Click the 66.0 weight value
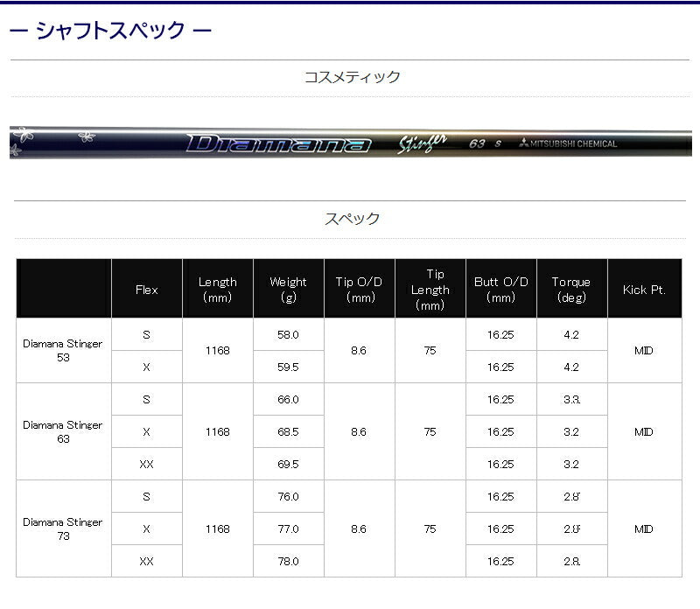 289,400
